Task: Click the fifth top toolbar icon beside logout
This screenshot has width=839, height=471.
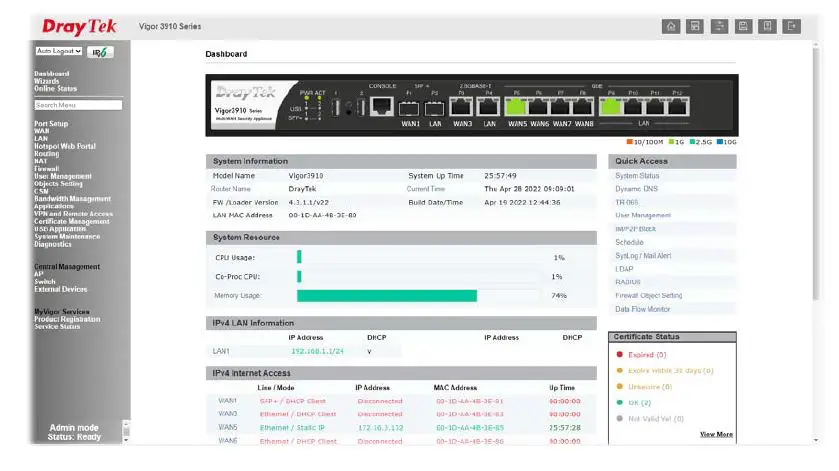Action: (767, 26)
